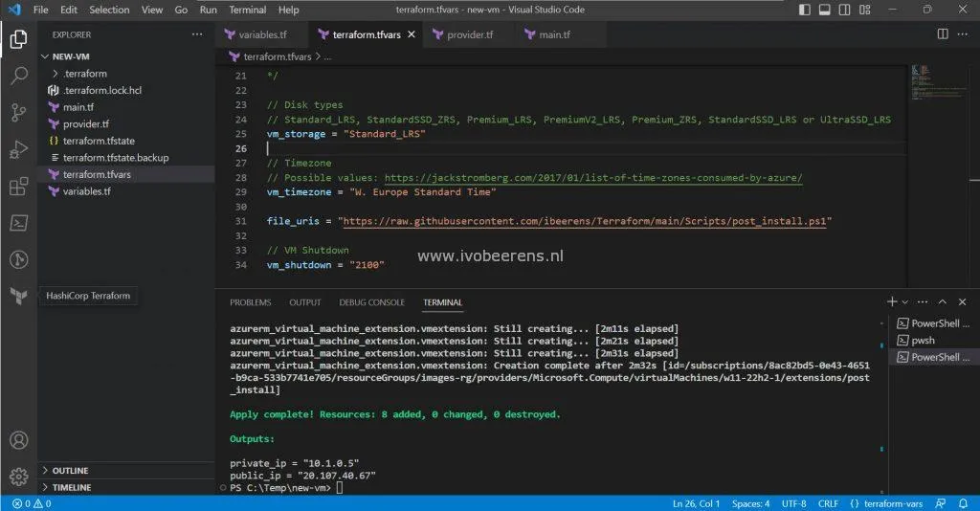
Task: Open the customize layout icon
Action: [x=865, y=10]
